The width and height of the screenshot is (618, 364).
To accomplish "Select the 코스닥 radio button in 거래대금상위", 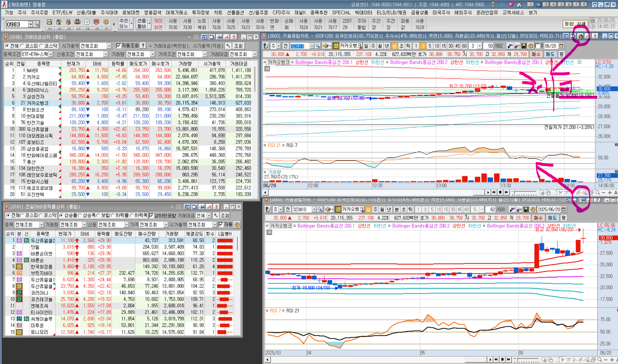I will 41,46.
